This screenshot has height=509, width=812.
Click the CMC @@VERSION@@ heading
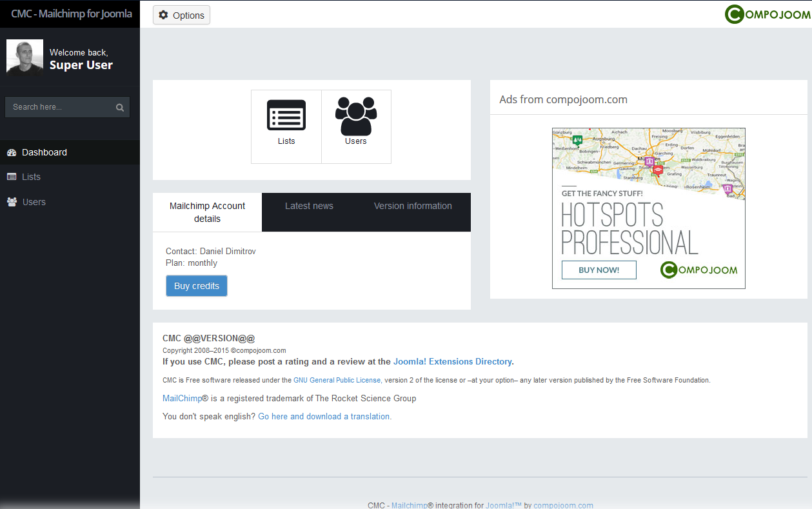pyautogui.click(x=209, y=338)
